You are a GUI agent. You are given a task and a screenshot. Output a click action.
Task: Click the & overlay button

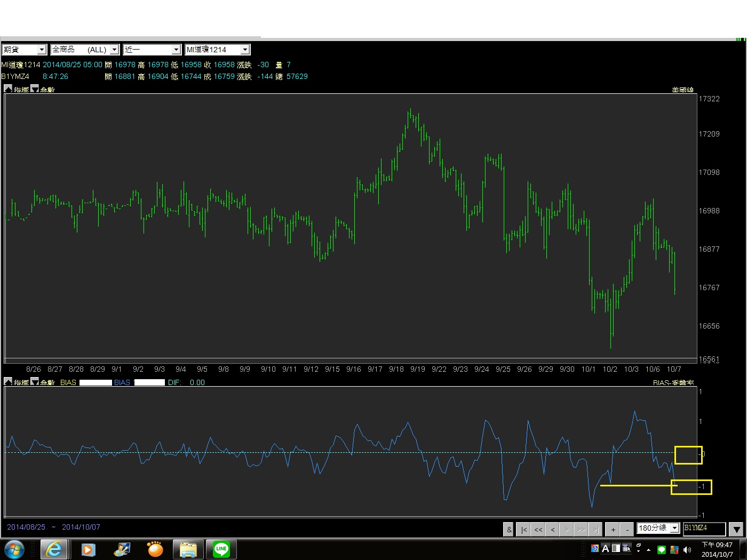[509, 529]
